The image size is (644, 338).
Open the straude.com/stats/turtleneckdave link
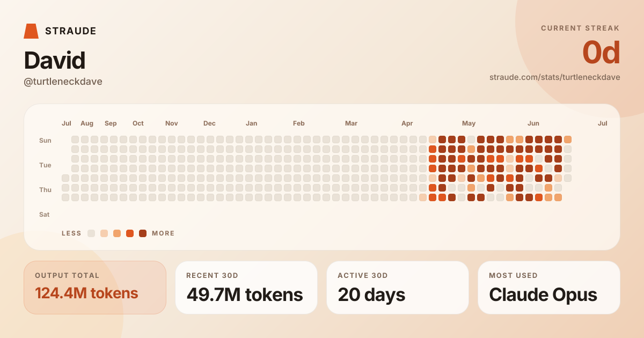point(555,77)
